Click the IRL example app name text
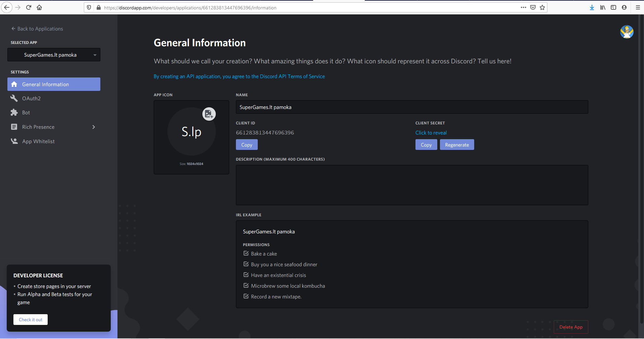The width and height of the screenshot is (644, 339). click(x=269, y=232)
